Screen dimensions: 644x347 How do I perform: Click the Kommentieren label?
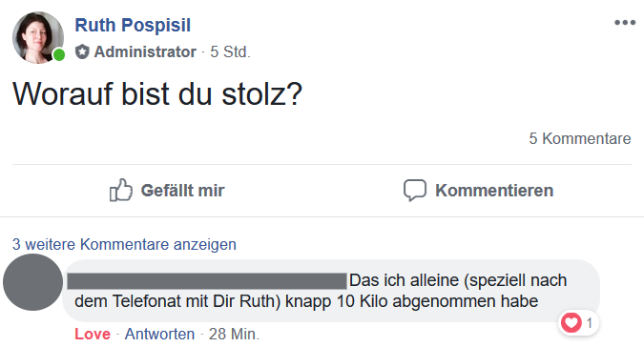[494, 191]
